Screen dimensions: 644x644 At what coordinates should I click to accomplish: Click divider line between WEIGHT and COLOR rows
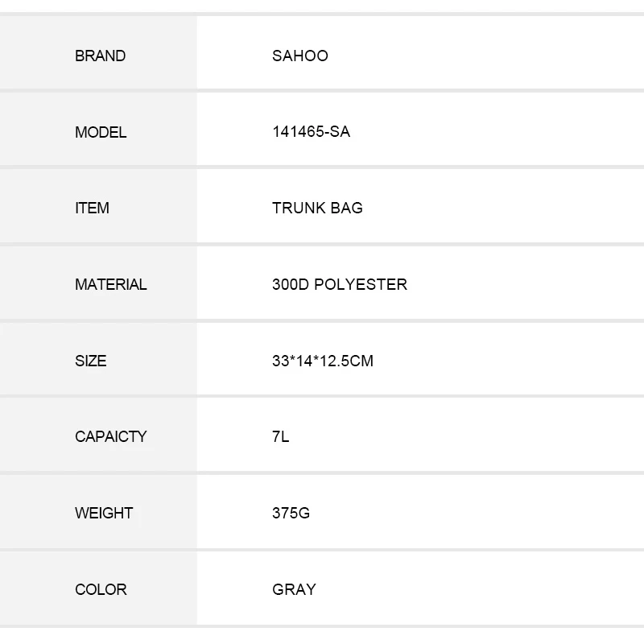point(322,549)
